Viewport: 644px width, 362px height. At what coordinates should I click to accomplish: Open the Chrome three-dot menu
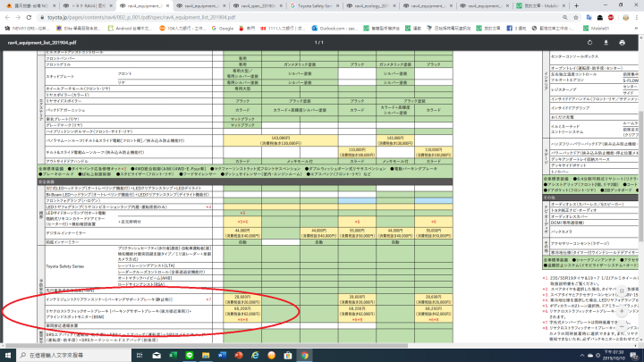click(x=637, y=18)
